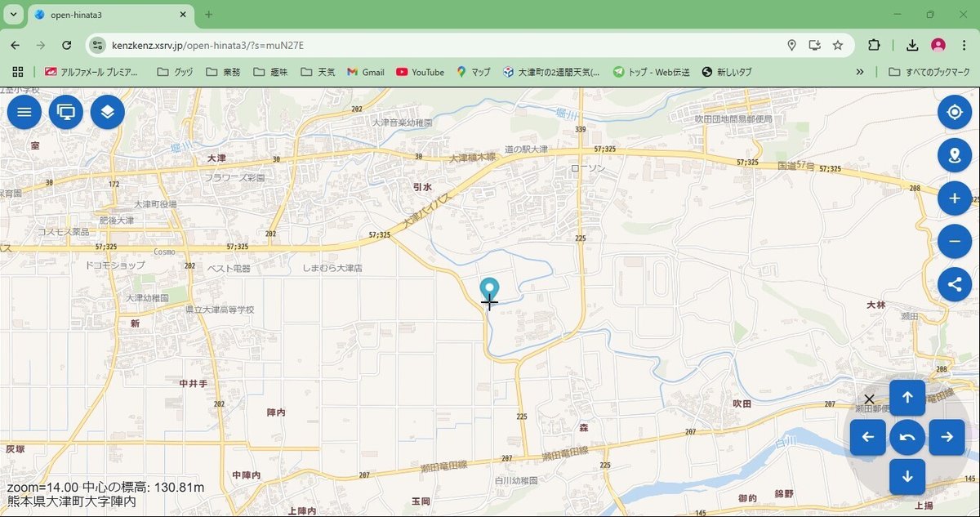The width and height of the screenshot is (980, 517).
Task: Click the address bar URL
Action: coord(207,45)
